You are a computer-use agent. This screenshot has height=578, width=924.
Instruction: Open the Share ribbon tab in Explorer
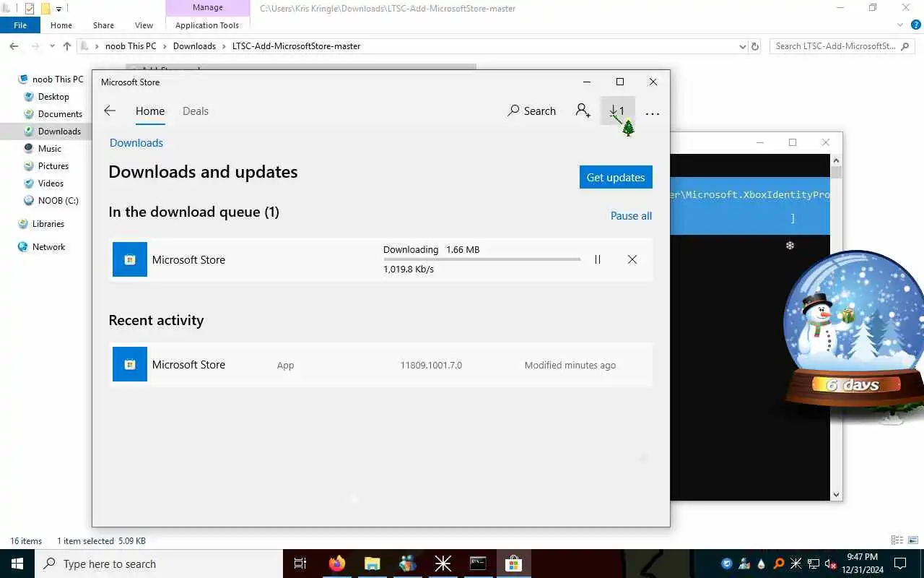103,25
